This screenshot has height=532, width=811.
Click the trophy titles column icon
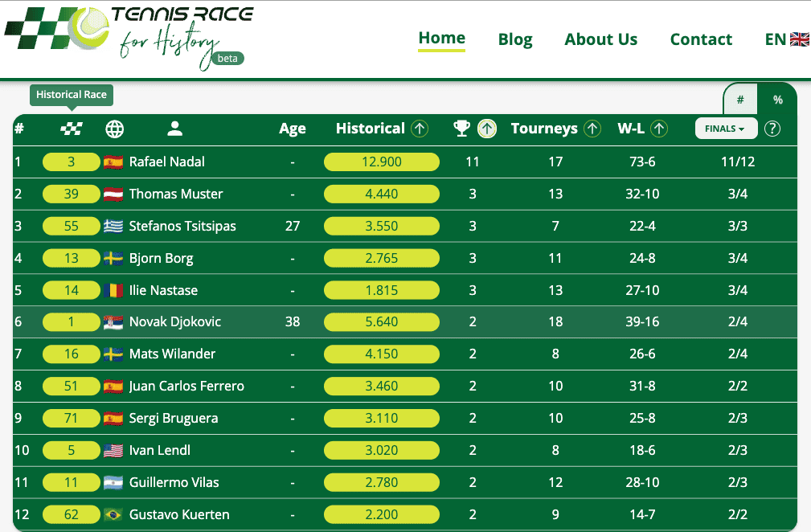(461, 129)
